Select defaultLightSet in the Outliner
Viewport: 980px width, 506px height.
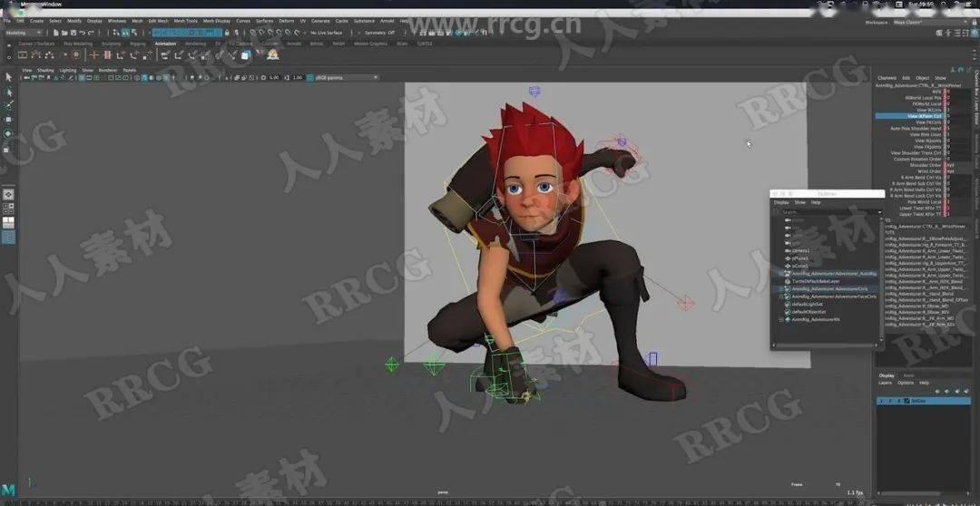pos(807,304)
